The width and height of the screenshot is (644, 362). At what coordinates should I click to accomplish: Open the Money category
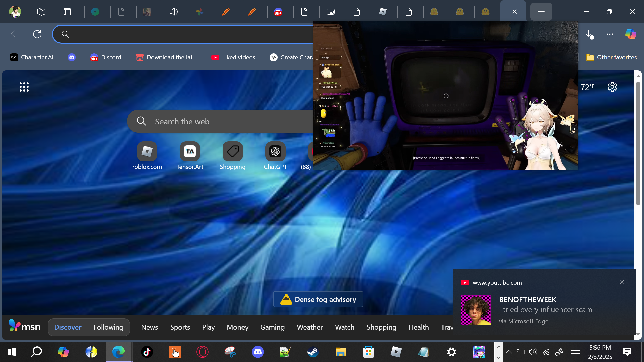238,327
